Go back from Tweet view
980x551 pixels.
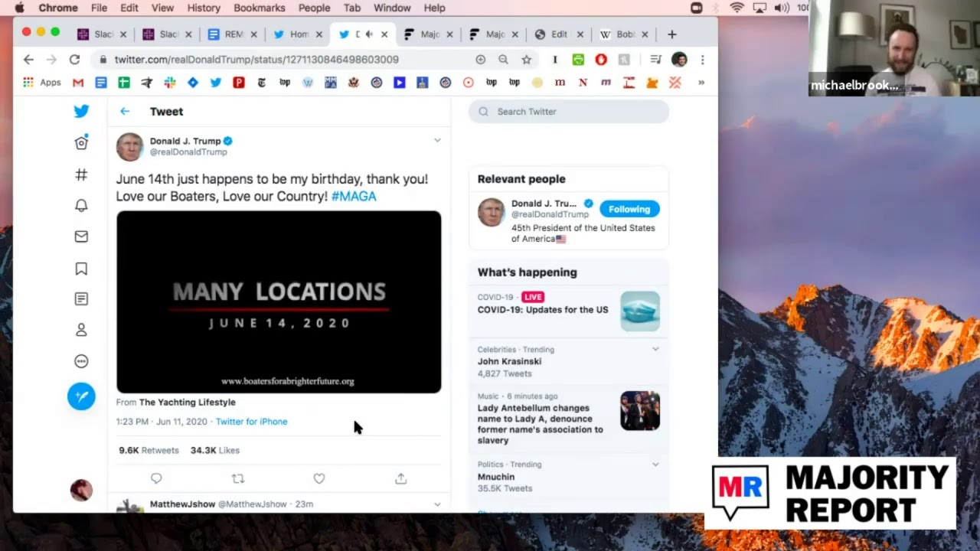pos(125,112)
